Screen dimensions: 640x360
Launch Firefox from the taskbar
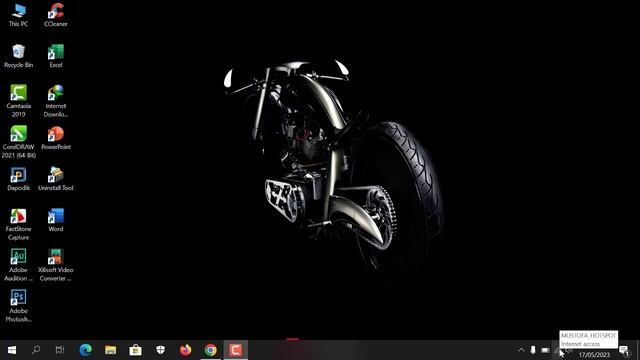point(185,350)
